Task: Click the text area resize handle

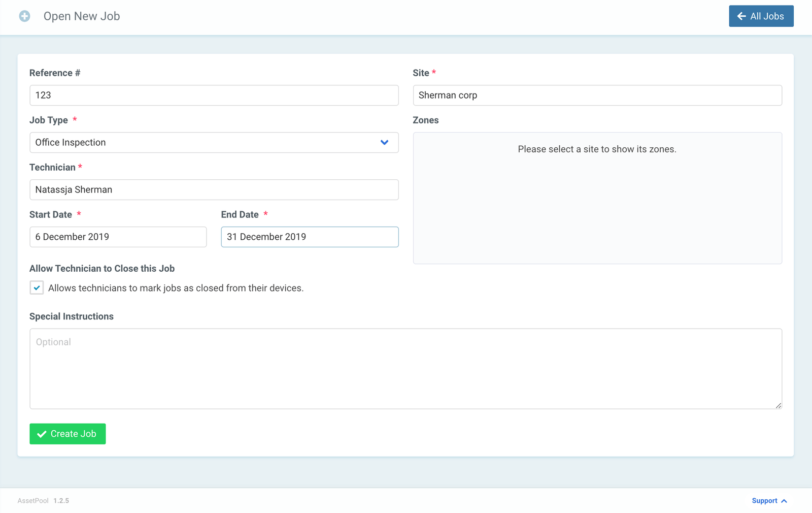Action: [x=779, y=405]
